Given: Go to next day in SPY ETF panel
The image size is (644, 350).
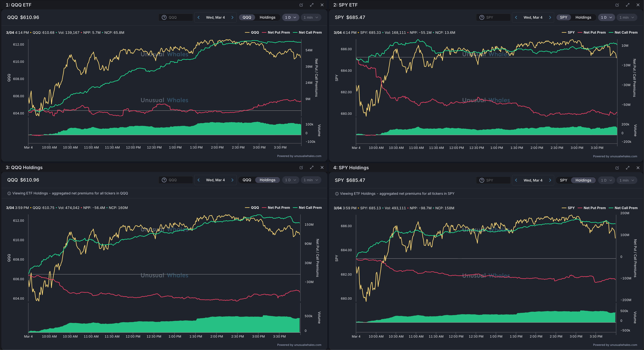Looking at the screenshot, I should (550, 18).
